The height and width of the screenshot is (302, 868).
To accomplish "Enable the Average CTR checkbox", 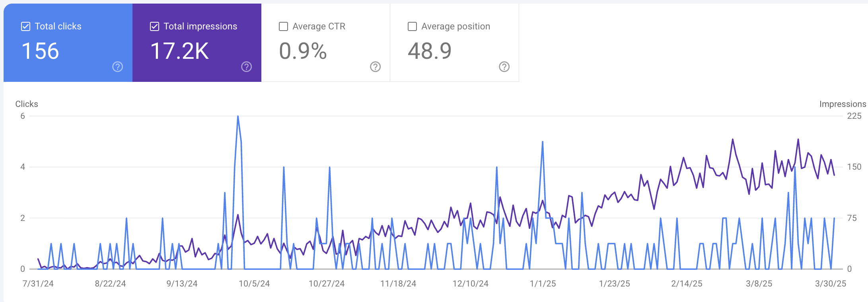I will 283,27.
